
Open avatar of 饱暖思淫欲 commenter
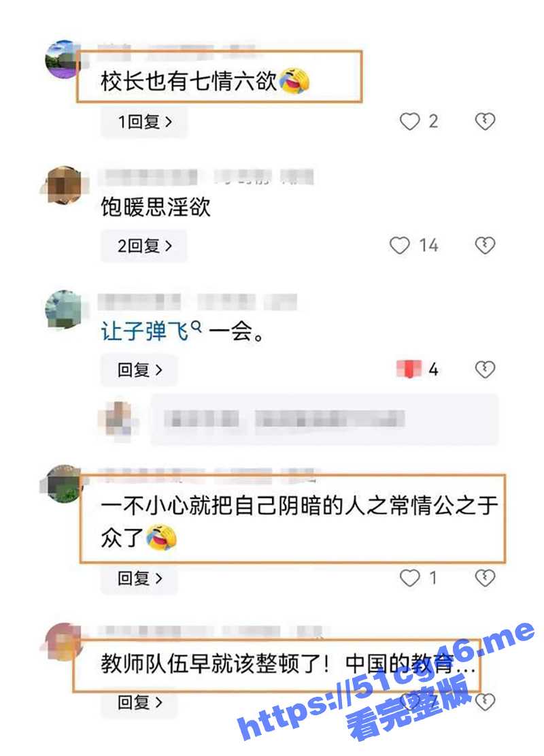click(x=64, y=185)
